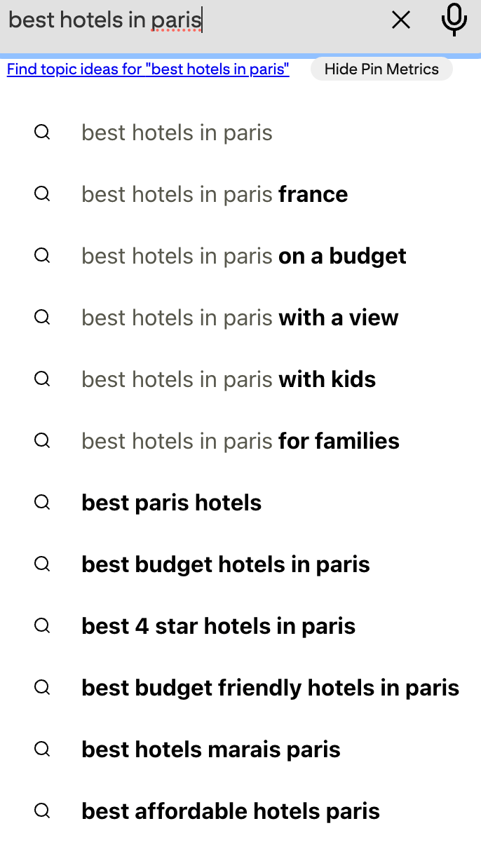This screenshot has height=868, width=481.
Task: Click the search icon beside "best 4 star hotels"
Action: tap(42, 626)
